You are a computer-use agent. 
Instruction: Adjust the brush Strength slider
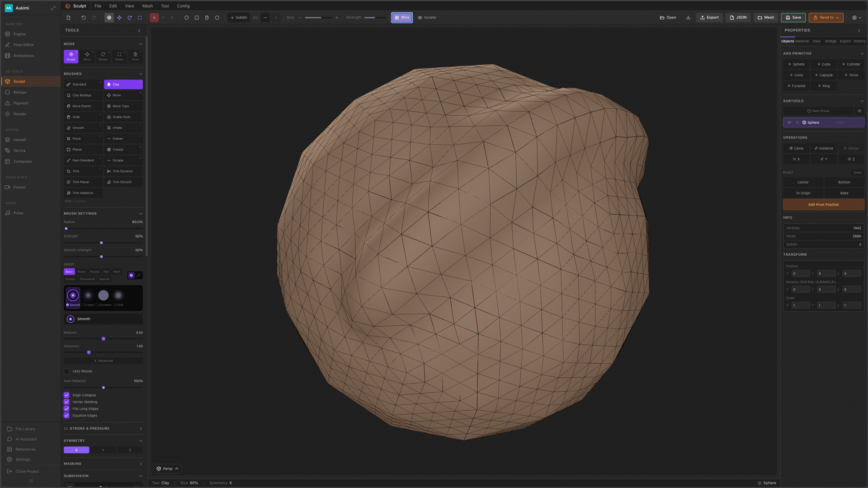point(101,243)
